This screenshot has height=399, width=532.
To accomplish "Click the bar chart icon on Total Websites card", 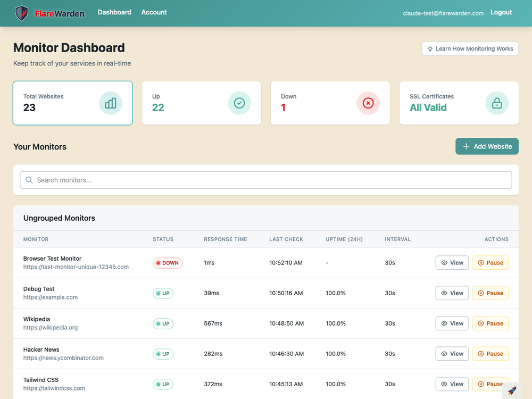I will [111, 103].
